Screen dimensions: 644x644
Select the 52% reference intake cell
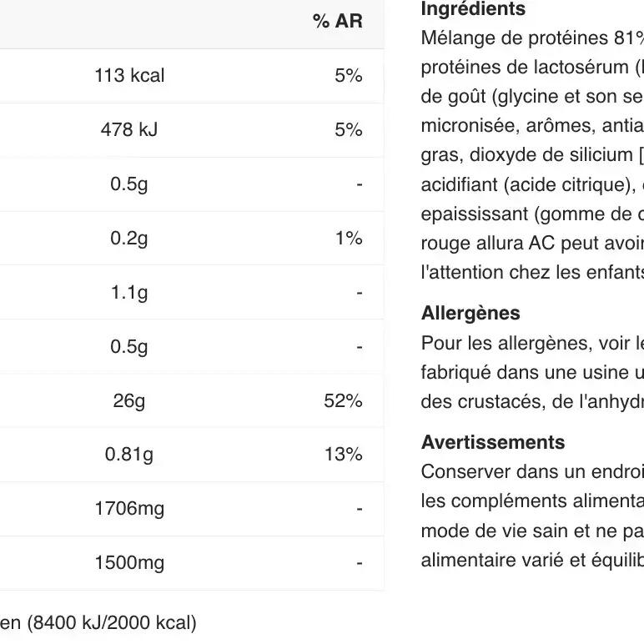coord(343,401)
